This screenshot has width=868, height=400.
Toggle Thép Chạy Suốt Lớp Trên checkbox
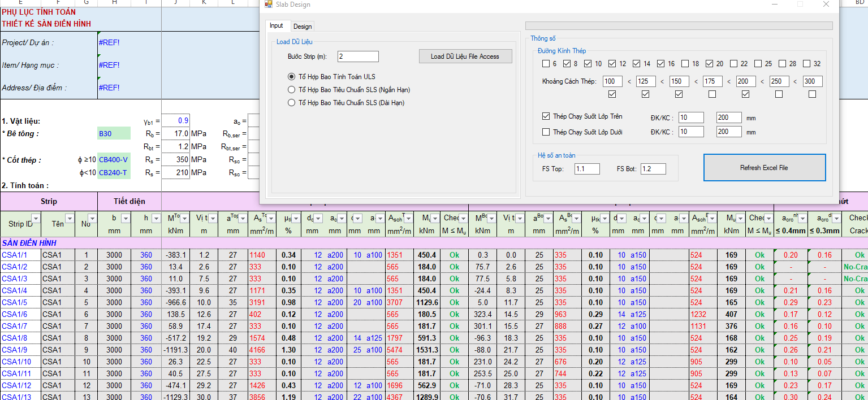[546, 116]
